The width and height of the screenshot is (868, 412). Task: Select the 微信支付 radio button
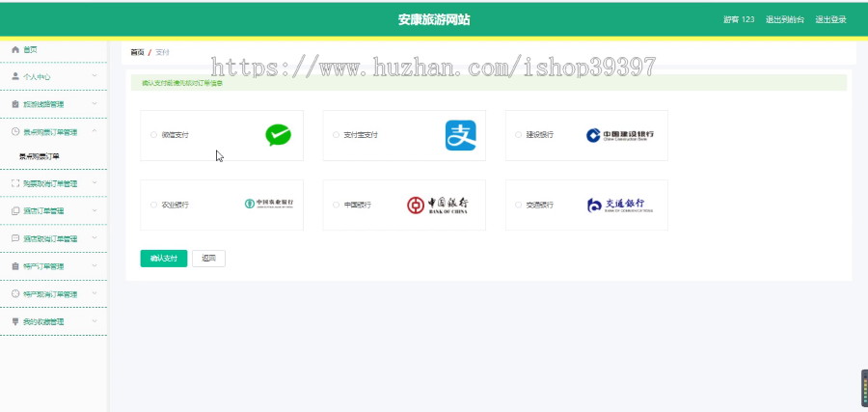[154, 134]
